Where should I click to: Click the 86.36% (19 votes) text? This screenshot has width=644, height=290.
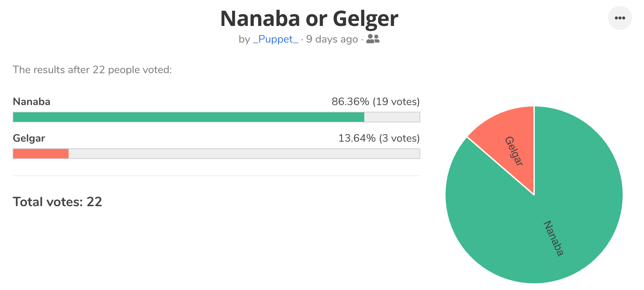point(376,101)
